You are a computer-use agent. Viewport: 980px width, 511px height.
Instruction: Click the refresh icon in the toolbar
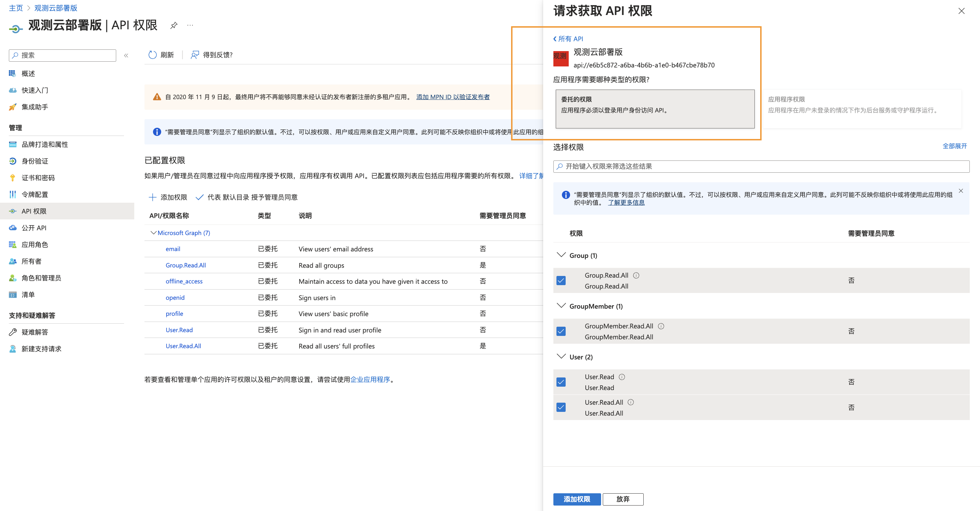pyautogui.click(x=153, y=55)
